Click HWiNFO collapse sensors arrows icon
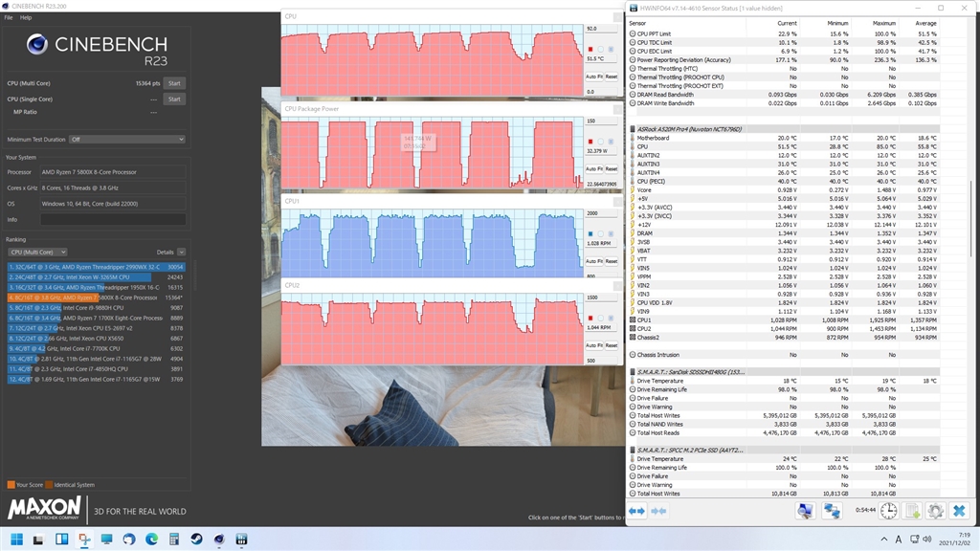Viewport: 980px width, 551px height. 658,511
